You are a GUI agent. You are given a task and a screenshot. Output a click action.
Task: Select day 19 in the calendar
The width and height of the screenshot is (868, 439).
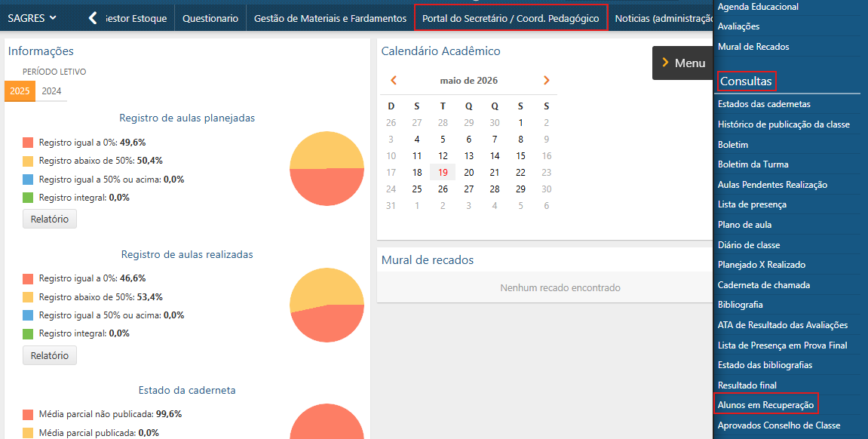point(443,172)
